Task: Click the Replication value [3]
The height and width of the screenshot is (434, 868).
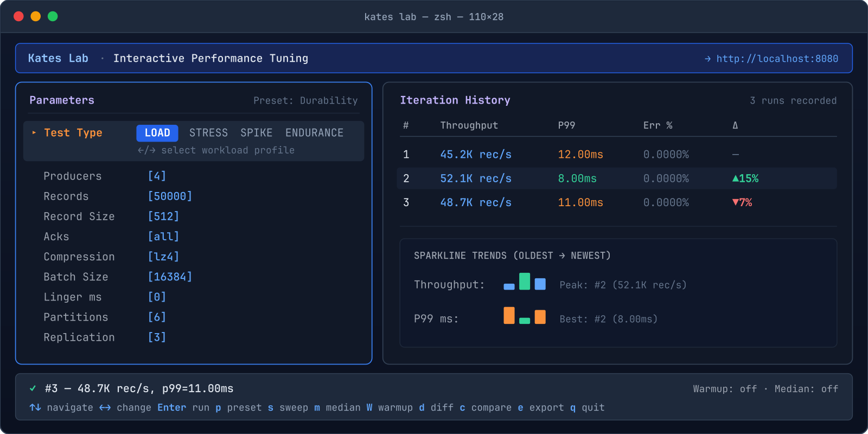Action: [157, 337]
